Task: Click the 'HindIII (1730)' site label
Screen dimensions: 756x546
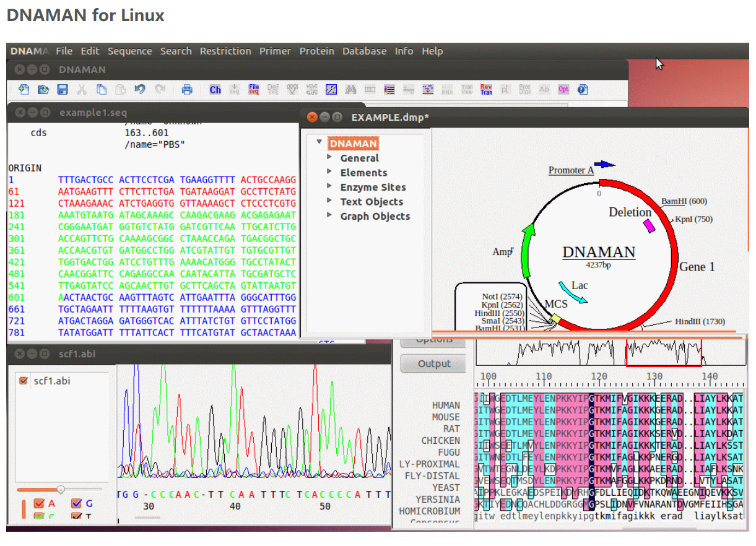Action: click(700, 321)
